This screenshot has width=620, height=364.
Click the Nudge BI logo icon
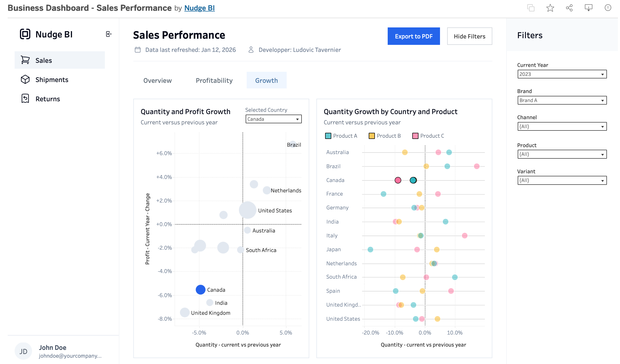pyautogui.click(x=25, y=34)
